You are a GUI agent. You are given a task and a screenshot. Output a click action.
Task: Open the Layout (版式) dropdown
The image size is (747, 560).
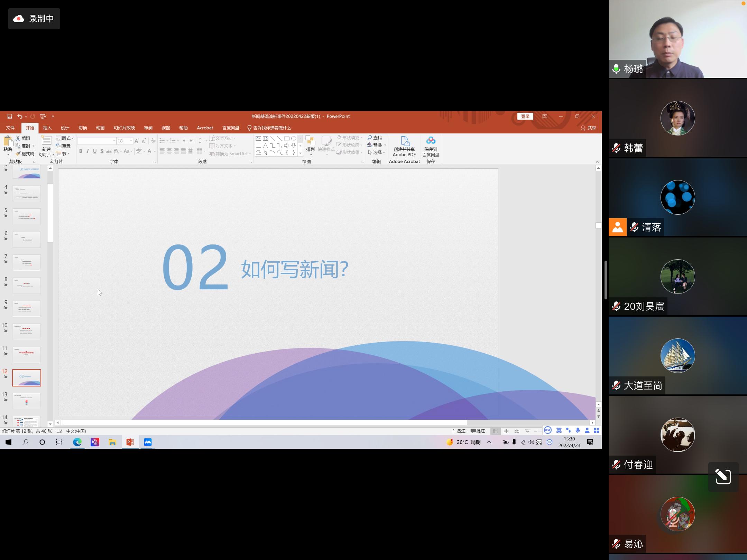tap(65, 138)
